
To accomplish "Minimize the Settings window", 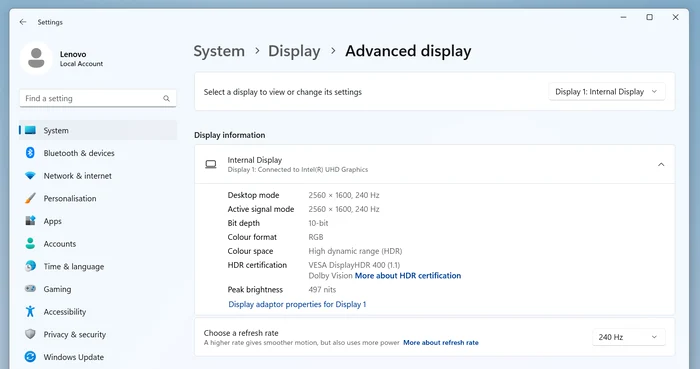I will pyautogui.click(x=624, y=17).
